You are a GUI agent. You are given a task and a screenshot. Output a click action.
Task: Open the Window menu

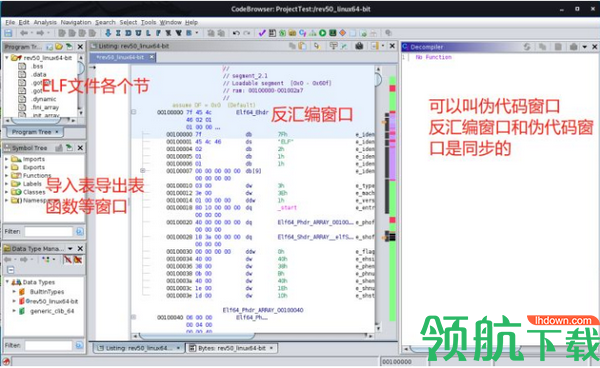click(x=171, y=22)
